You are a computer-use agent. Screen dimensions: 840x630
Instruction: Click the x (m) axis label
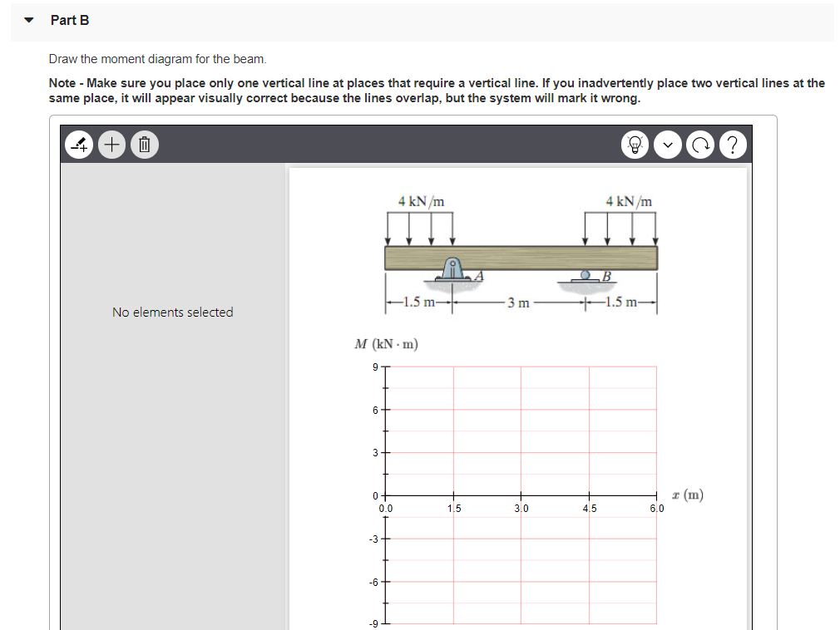point(688,495)
